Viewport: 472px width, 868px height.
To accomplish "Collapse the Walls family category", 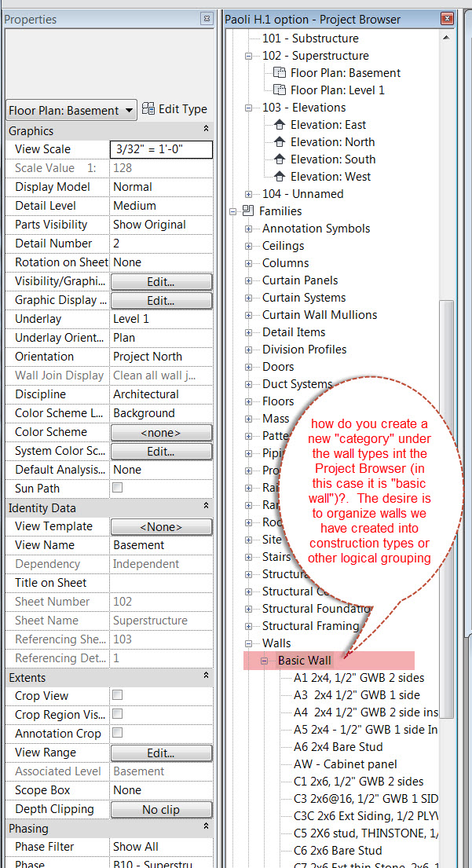I will click(x=248, y=643).
